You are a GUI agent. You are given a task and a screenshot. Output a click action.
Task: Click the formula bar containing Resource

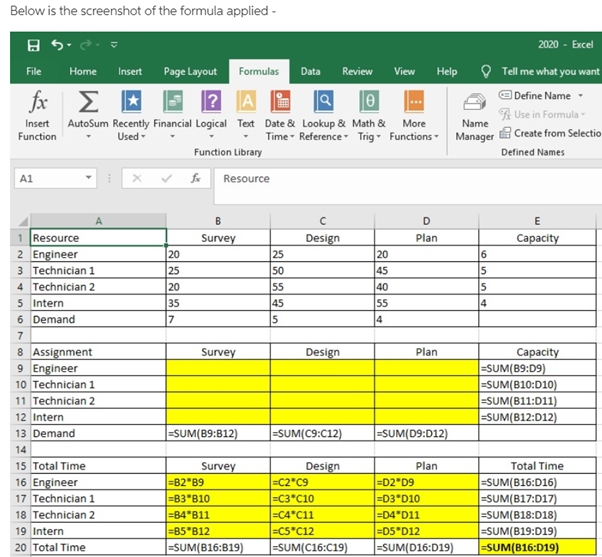tap(400, 178)
